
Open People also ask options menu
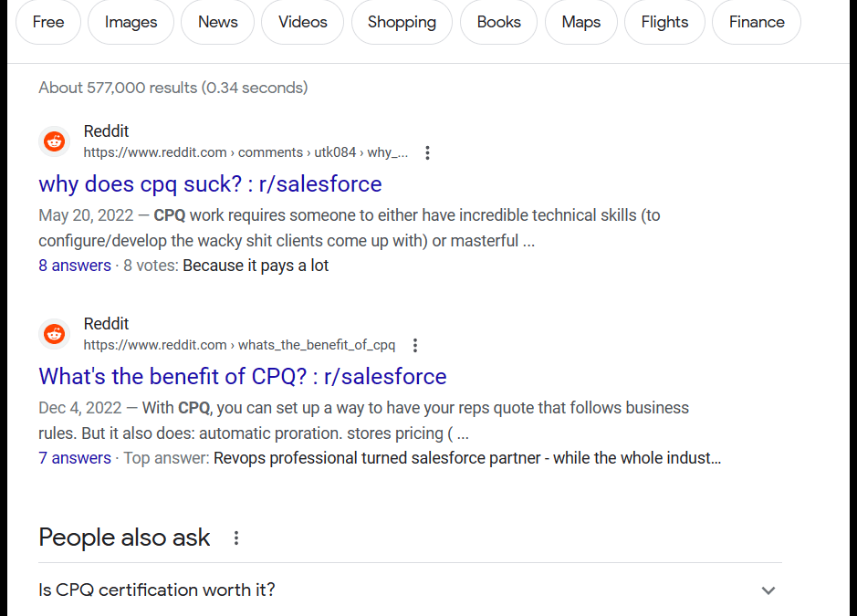click(236, 538)
